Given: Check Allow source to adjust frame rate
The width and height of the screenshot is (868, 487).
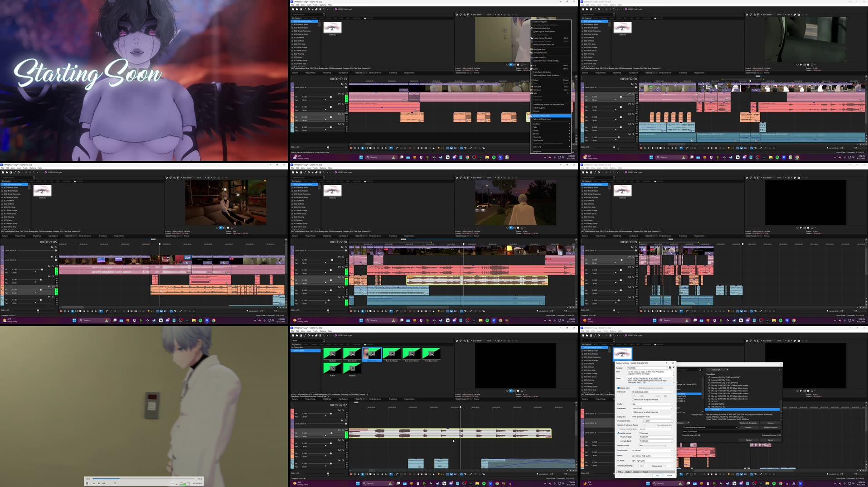Looking at the screenshot, I should (633, 412).
